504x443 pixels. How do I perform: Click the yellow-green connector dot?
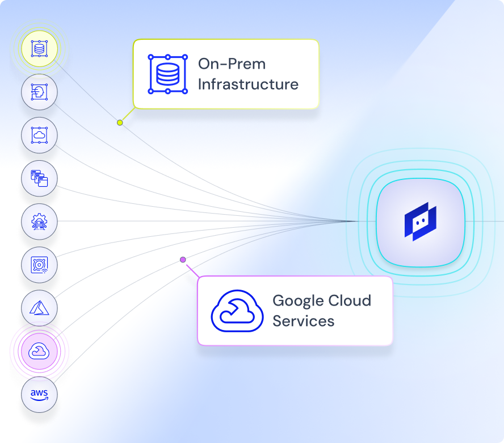(120, 123)
